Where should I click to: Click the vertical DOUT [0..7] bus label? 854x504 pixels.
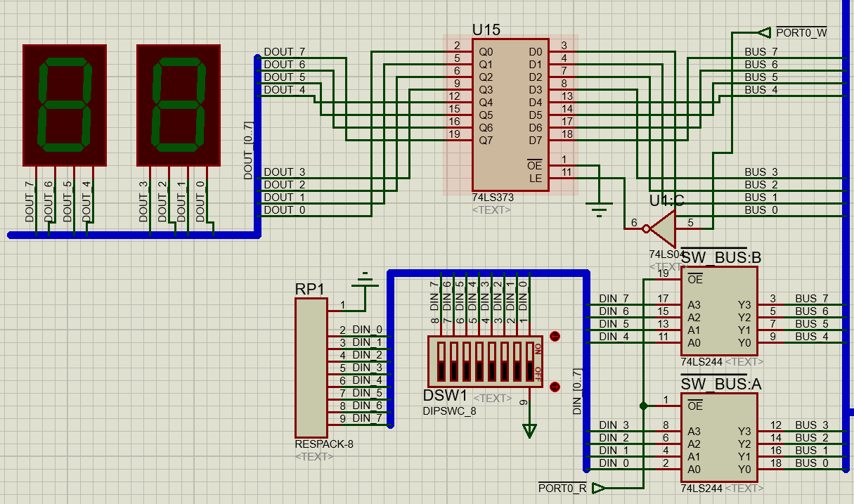tap(248, 150)
